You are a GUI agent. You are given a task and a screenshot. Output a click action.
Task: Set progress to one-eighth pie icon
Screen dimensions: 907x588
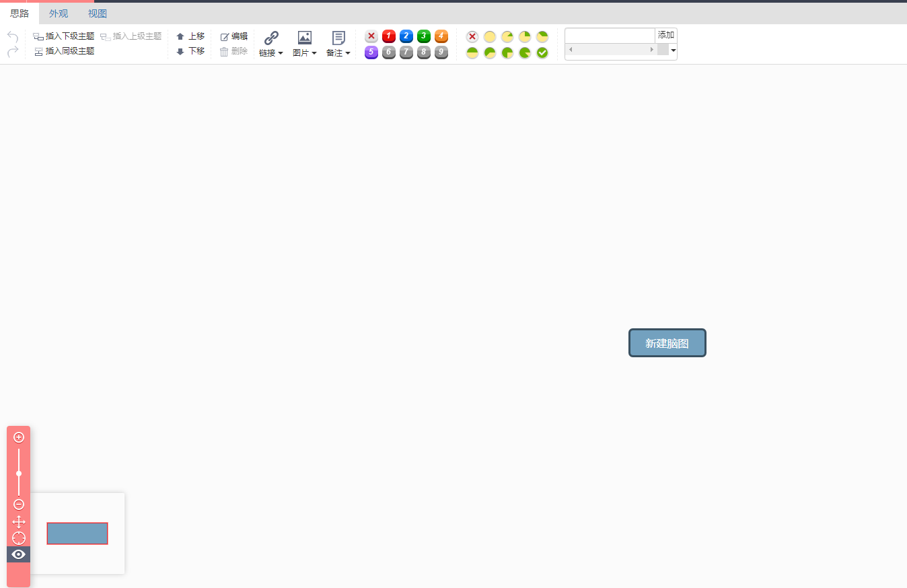click(x=507, y=36)
